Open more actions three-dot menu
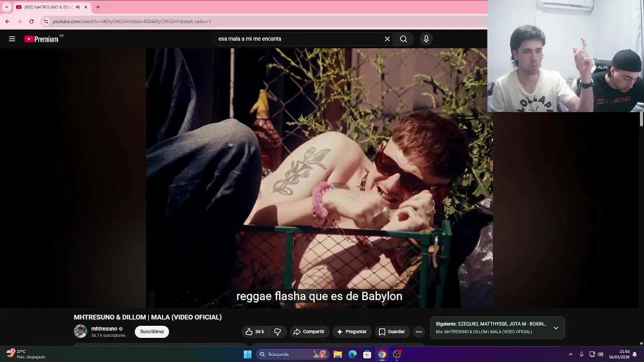This screenshot has height=362, width=644. 419,332
